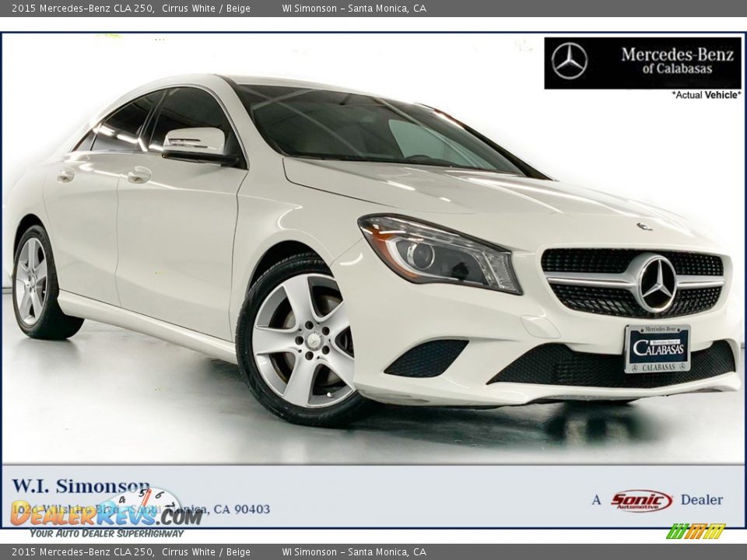
Task: Click the bottom '2015 Mercedes-Benz CLA 250' caption
Action: point(82,552)
